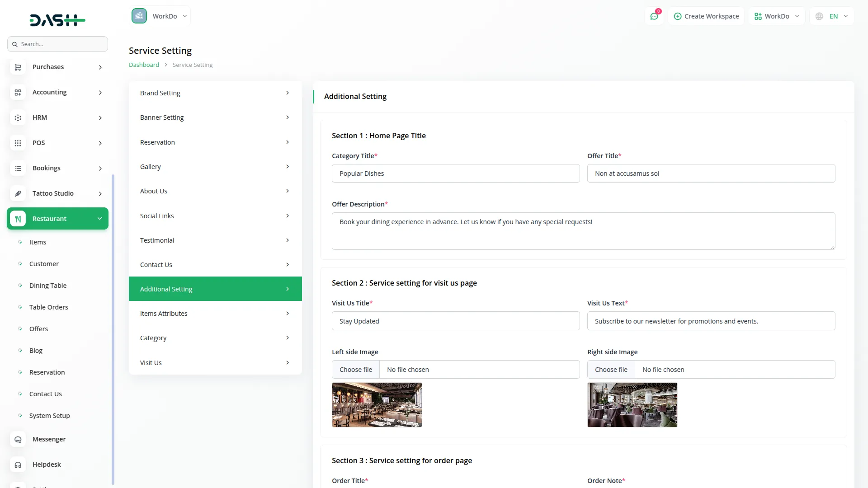Select the Accounting module icon

tap(18, 92)
